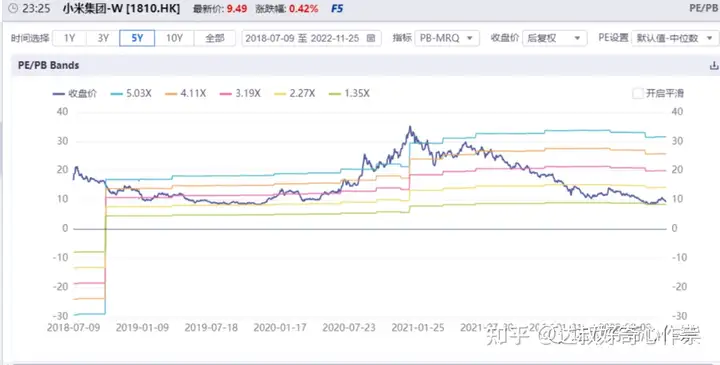Image resolution: width=720 pixels, height=365 pixels.
Task: Open the 后复权 closing price dropdown
Action: [554, 38]
